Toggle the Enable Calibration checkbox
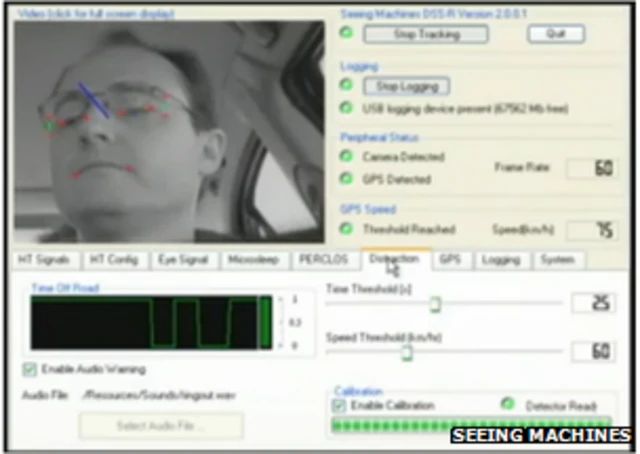Screen dimensions: 640x454 coord(339,405)
